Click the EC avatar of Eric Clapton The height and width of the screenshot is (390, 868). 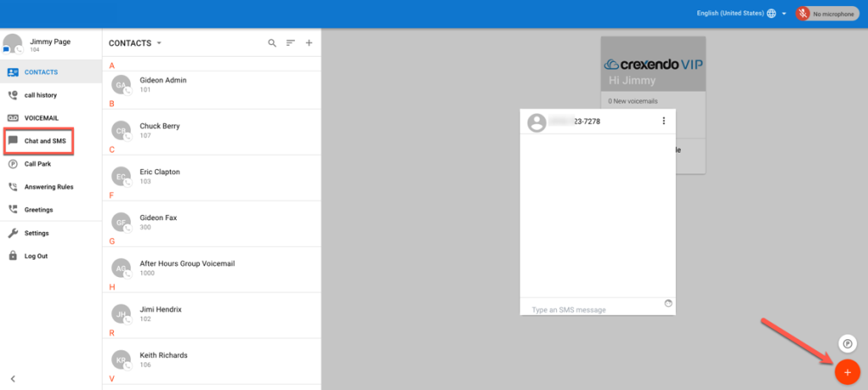(x=122, y=177)
